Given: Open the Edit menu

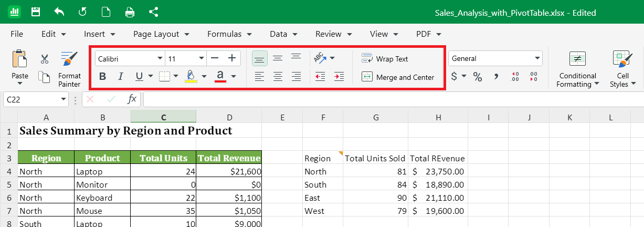Looking at the screenshot, I should 54,34.
